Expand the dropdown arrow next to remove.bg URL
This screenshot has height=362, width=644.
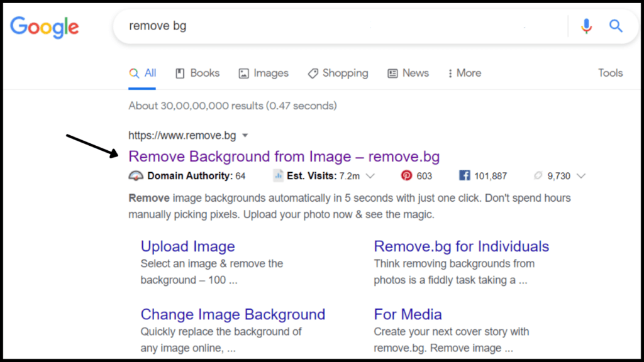(x=245, y=135)
